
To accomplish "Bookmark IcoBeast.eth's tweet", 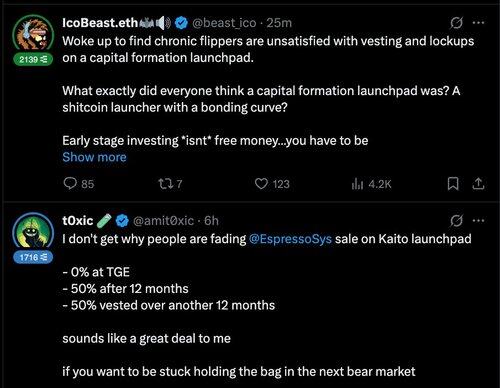I will click(453, 184).
